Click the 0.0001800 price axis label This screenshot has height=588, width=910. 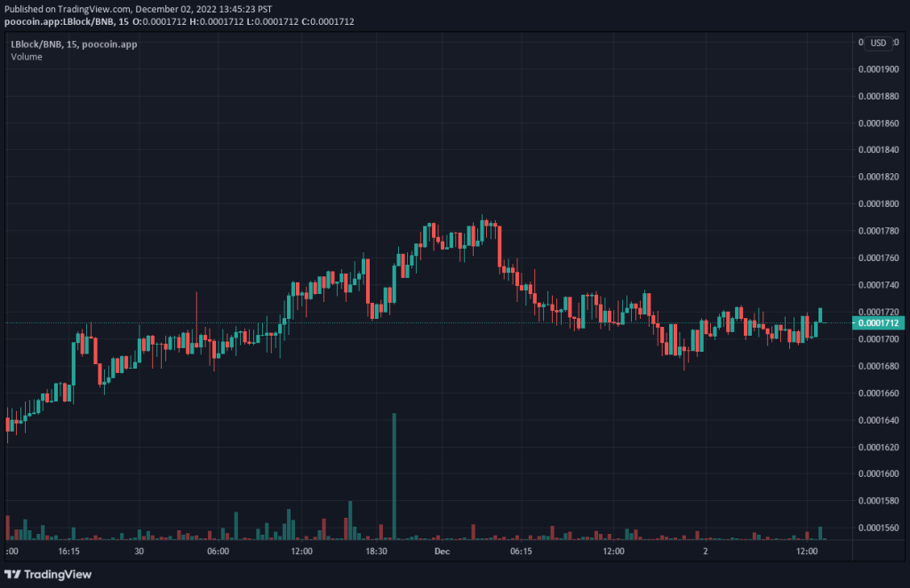tap(878, 203)
